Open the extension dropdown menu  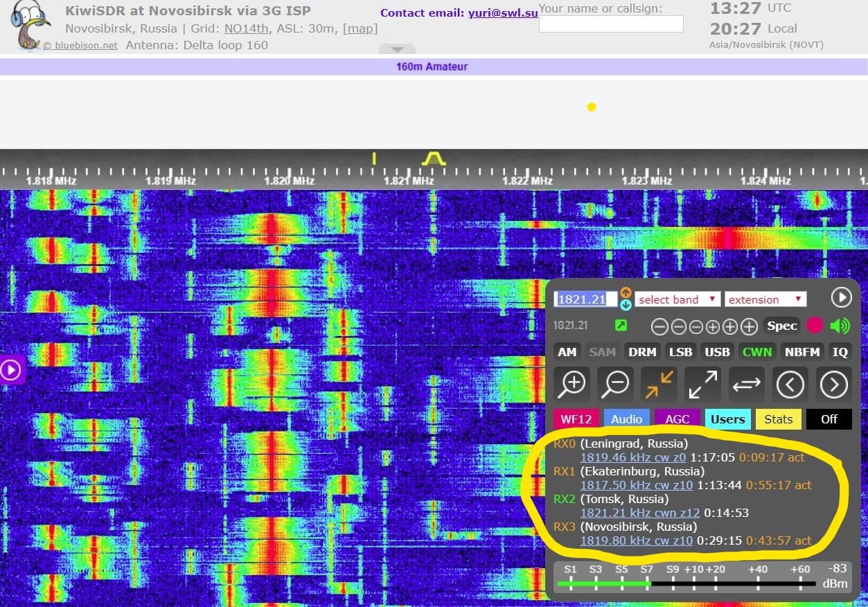click(x=765, y=299)
